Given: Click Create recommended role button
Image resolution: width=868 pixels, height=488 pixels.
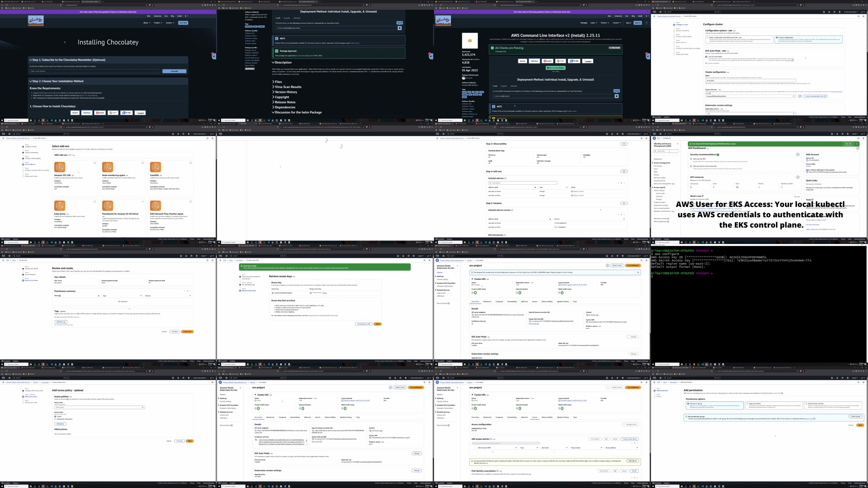Looking at the screenshot, I should (x=816, y=96).
